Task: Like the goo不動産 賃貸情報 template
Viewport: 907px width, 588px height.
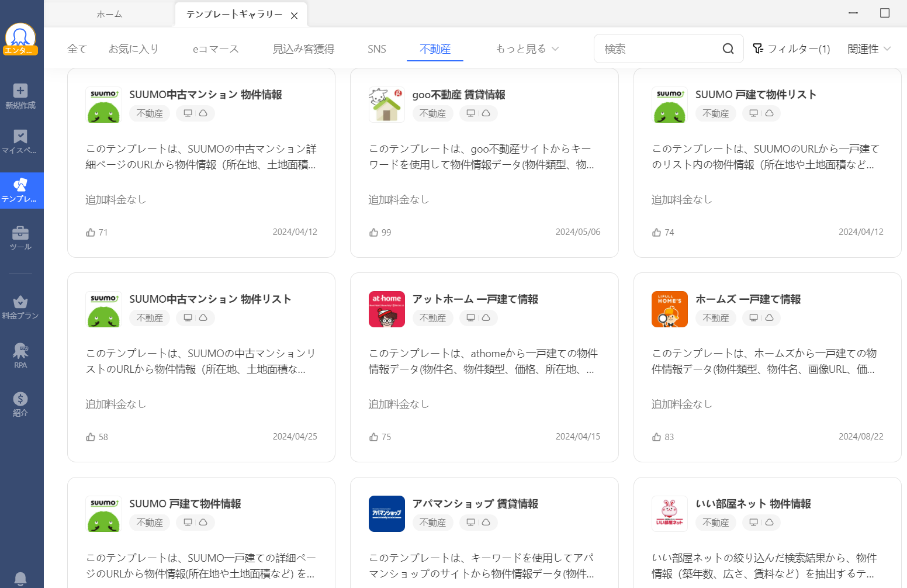Action: pos(373,232)
